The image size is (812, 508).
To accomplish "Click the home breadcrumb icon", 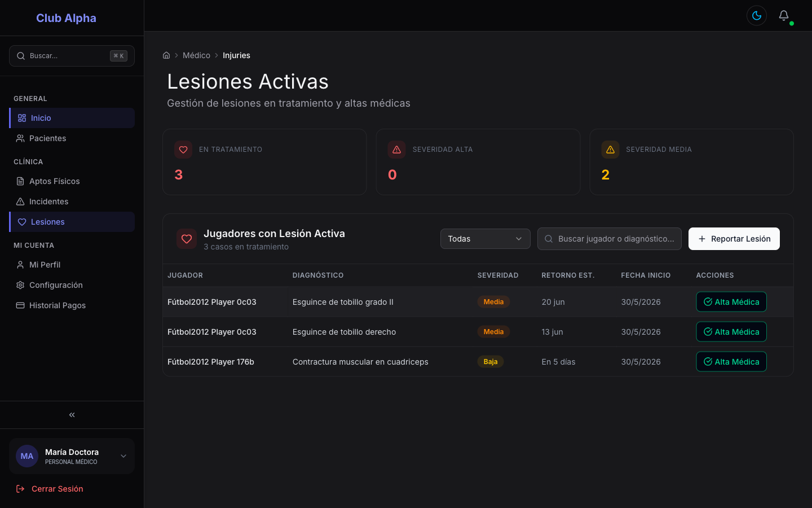I will click(166, 55).
